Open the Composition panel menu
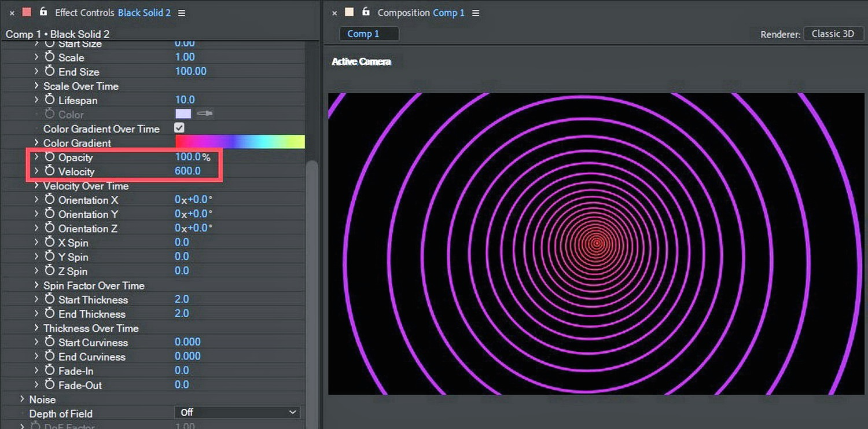The width and height of the screenshot is (868, 429). (x=476, y=13)
